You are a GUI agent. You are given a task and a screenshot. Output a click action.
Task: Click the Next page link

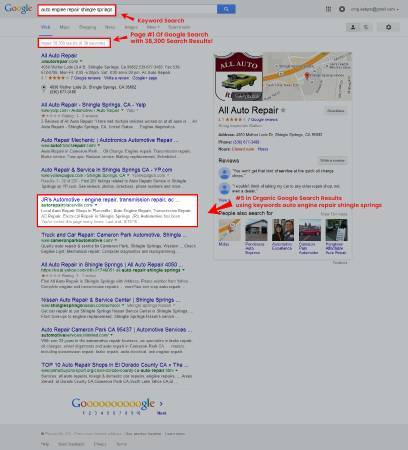coord(162,413)
